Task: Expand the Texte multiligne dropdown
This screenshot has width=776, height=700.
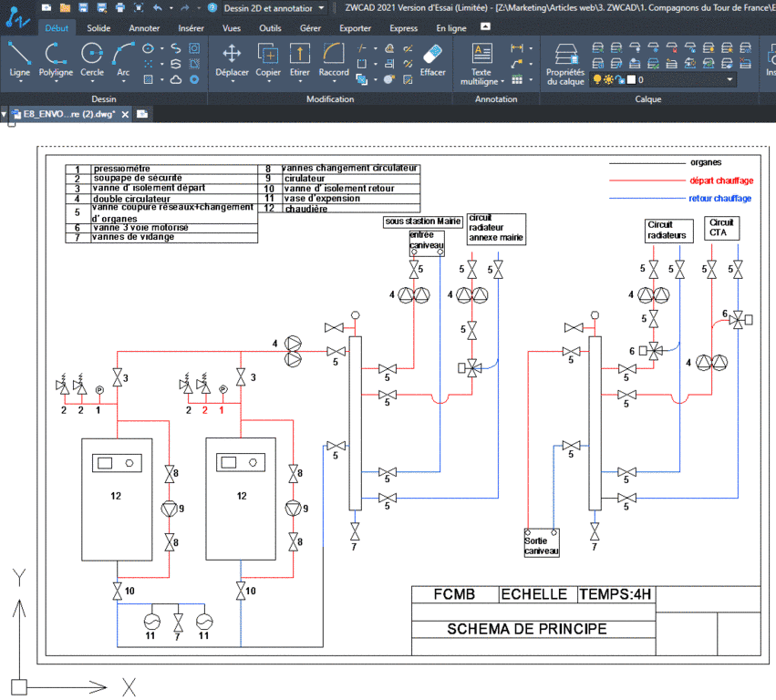Action: point(502,82)
